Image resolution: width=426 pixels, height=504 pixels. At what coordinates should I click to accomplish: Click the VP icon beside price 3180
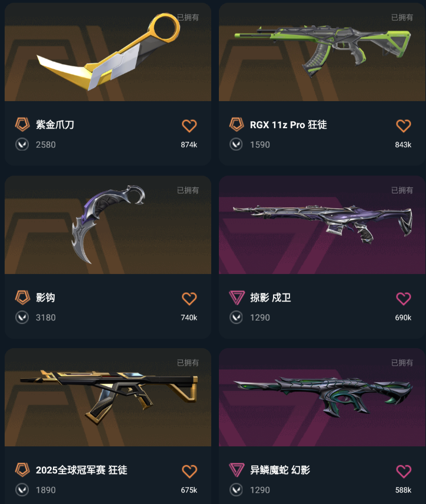tap(22, 318)
